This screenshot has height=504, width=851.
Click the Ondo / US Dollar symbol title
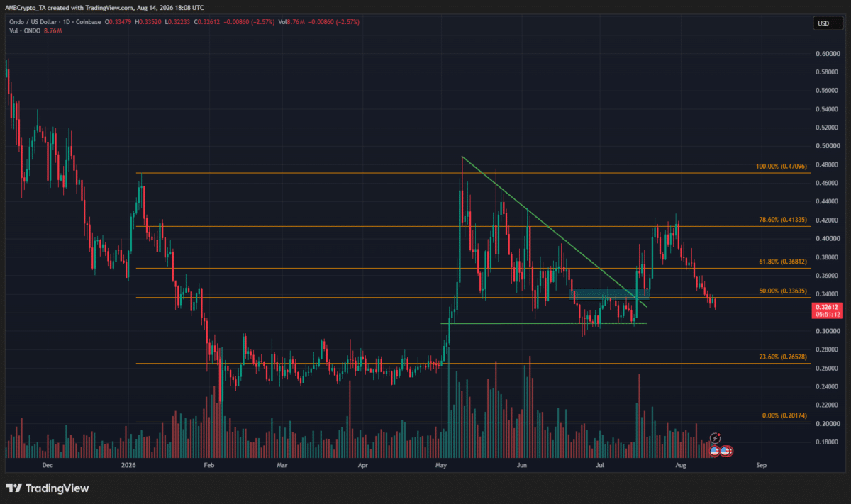[30, 22]
